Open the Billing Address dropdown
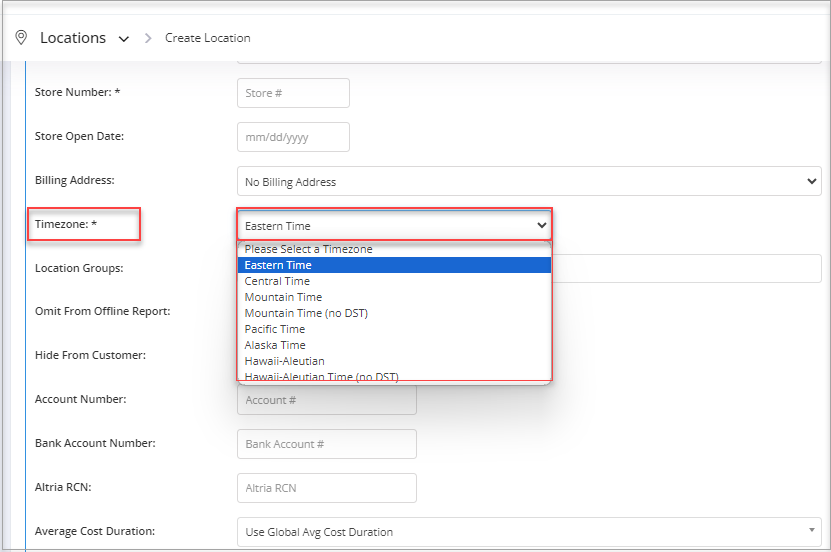The image size is (831, 552). point(529,181)
